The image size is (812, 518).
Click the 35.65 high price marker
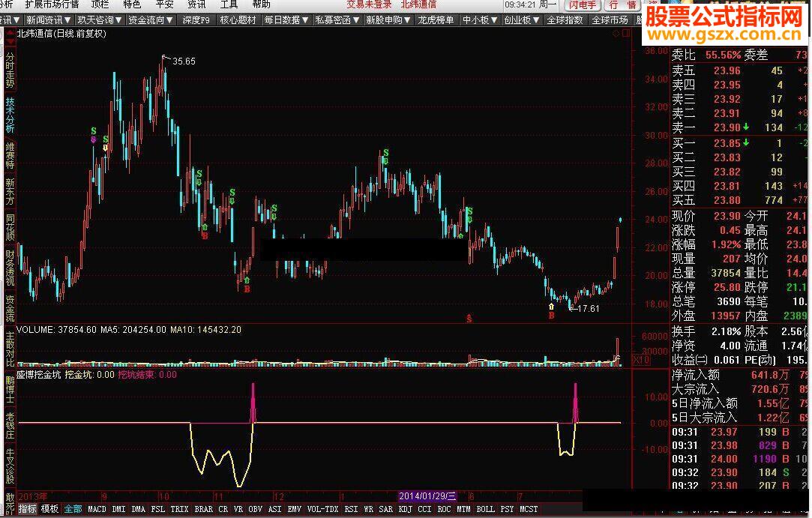pos(184,61)
